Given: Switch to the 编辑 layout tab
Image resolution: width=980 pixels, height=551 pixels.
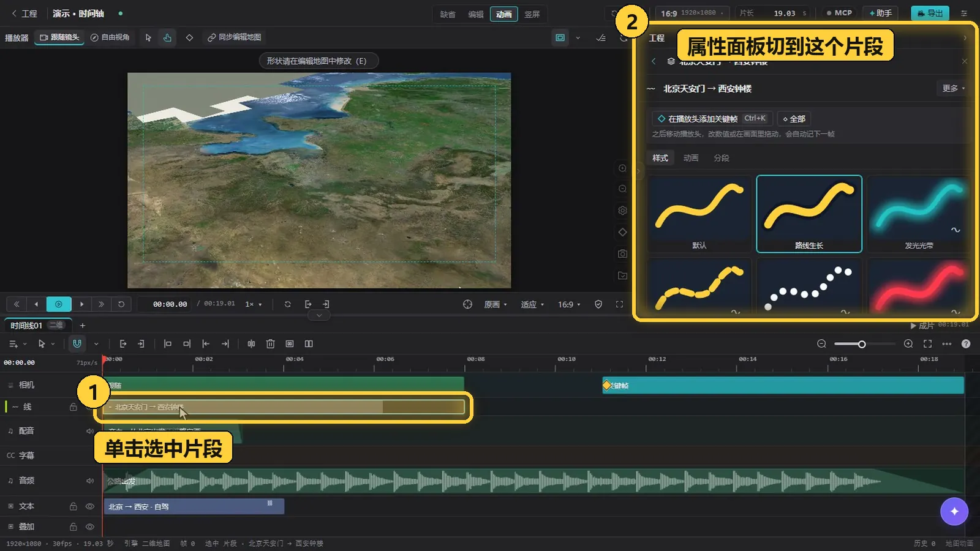Looking at the screenshot, I should 476,14.
